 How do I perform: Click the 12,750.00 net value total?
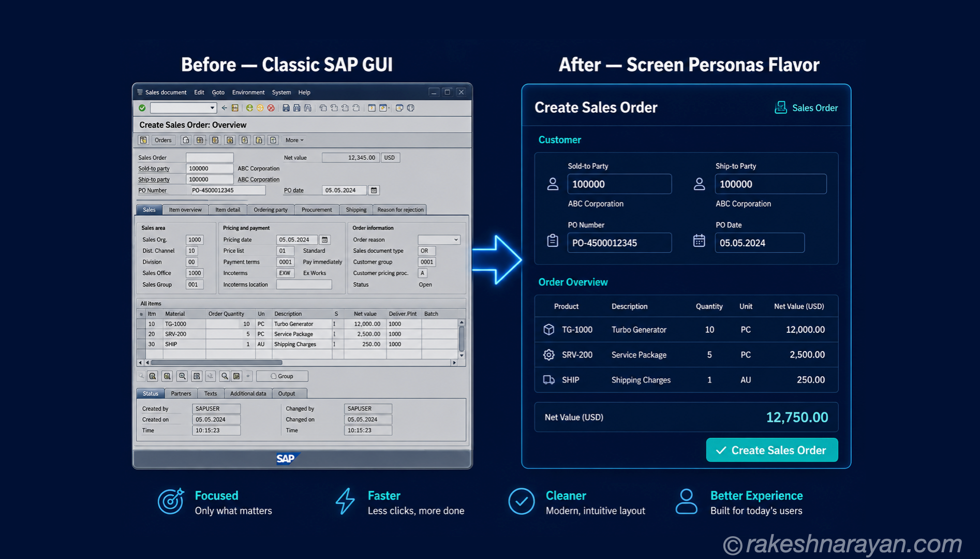click(x=797, y=417)
